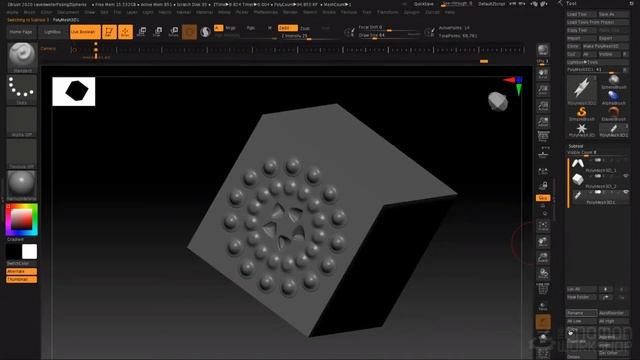Open the Document menu
Viewport: 640px width, 360px height.
(68, 12)
